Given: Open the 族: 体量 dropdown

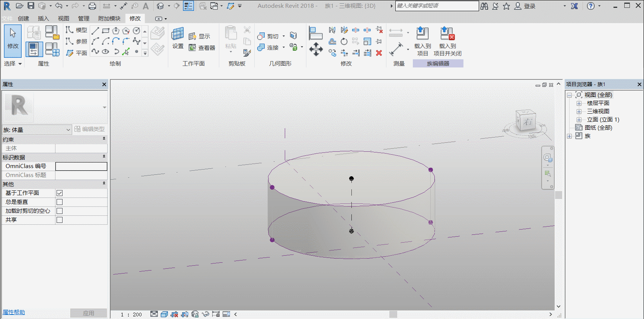Looking at the screenshot, I should (37, 130).
